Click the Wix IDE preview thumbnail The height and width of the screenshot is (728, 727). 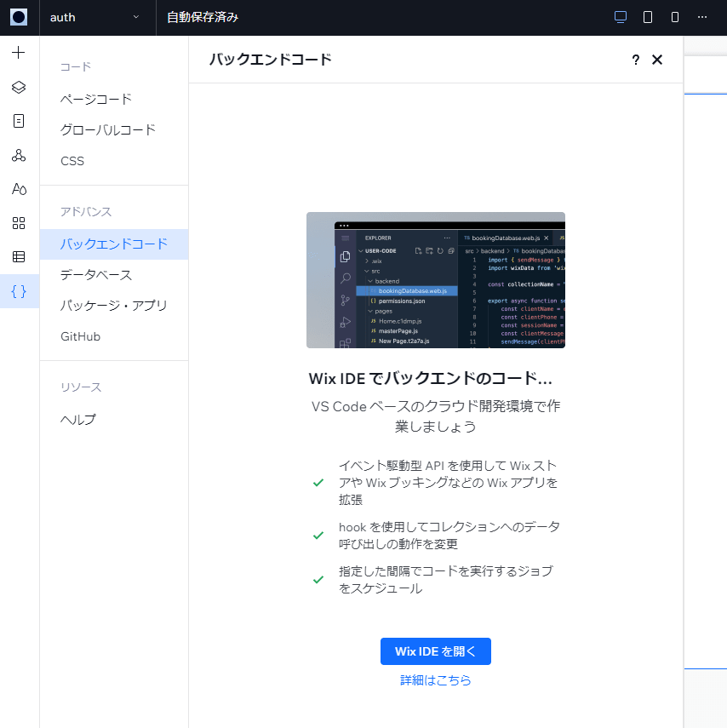pyautogui.click(x=436, y=280)
